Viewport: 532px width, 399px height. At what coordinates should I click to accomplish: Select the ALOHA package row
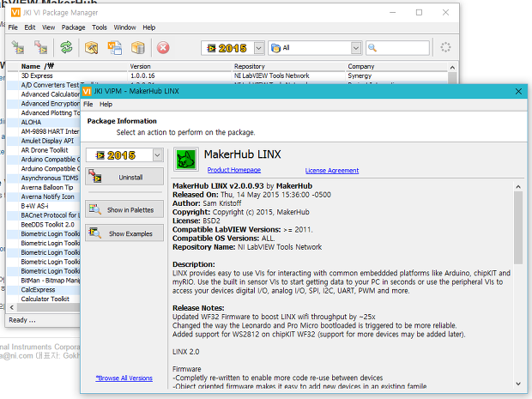(44, 122)
